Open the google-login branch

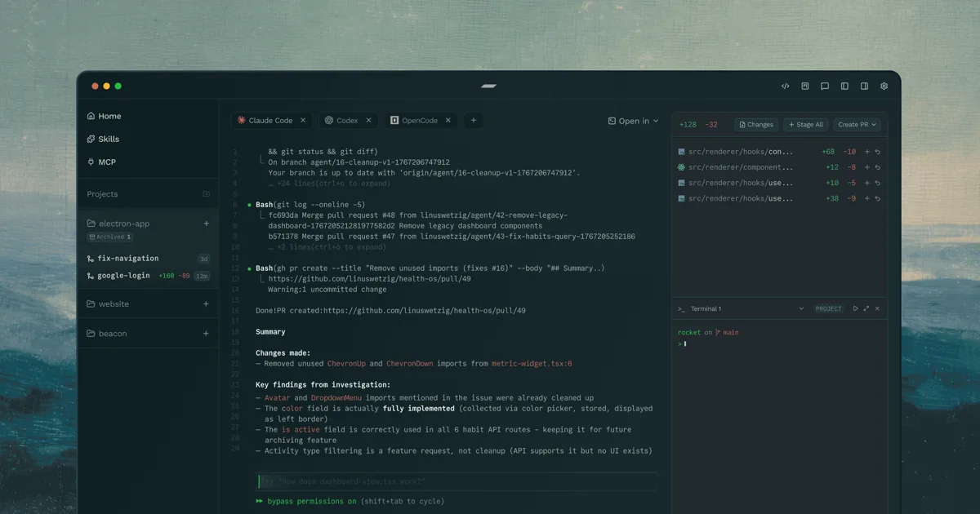point(118,276)
